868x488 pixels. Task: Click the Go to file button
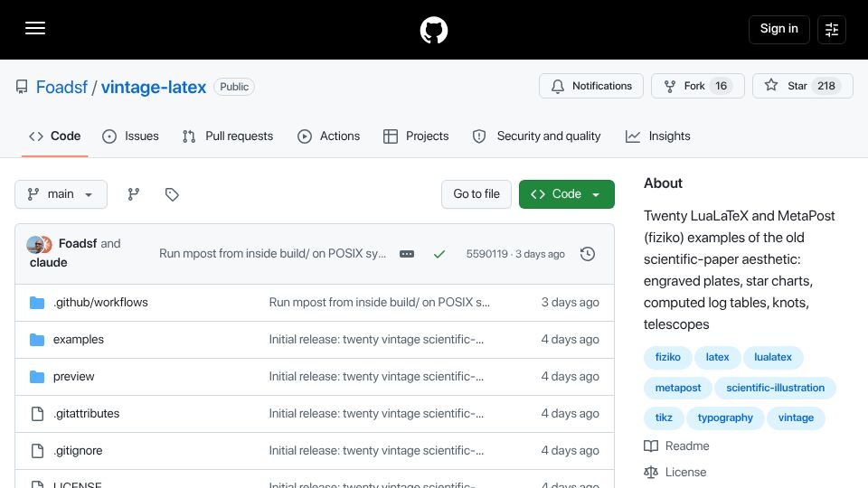476,194
